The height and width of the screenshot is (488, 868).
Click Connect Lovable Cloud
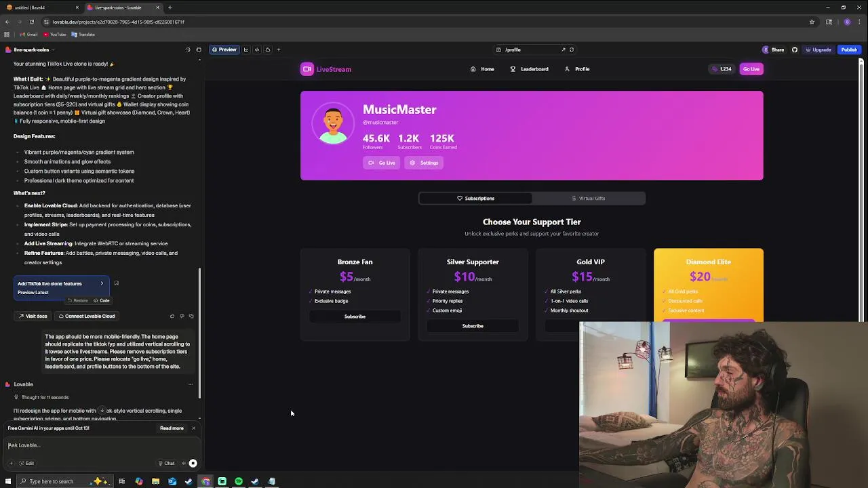click(x=87, y=316)
